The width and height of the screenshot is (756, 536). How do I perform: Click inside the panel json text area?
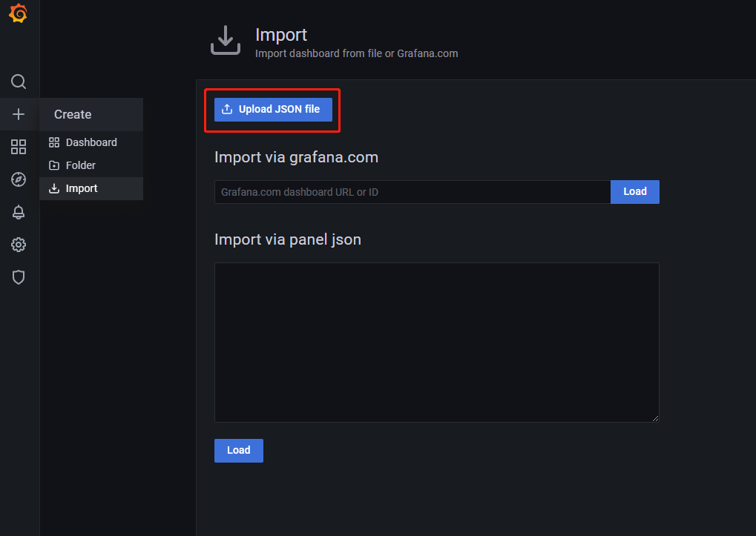click(x=436, y=341)
